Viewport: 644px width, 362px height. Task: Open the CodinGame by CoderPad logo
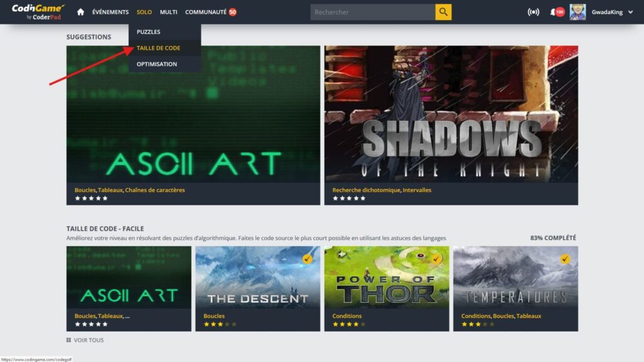point(38,12)
